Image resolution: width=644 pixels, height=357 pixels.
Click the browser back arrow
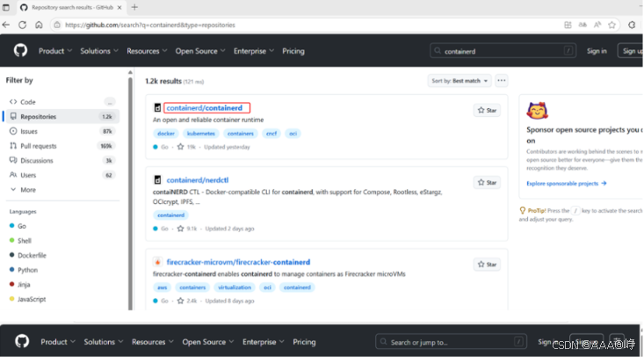[x=6, y=25]
